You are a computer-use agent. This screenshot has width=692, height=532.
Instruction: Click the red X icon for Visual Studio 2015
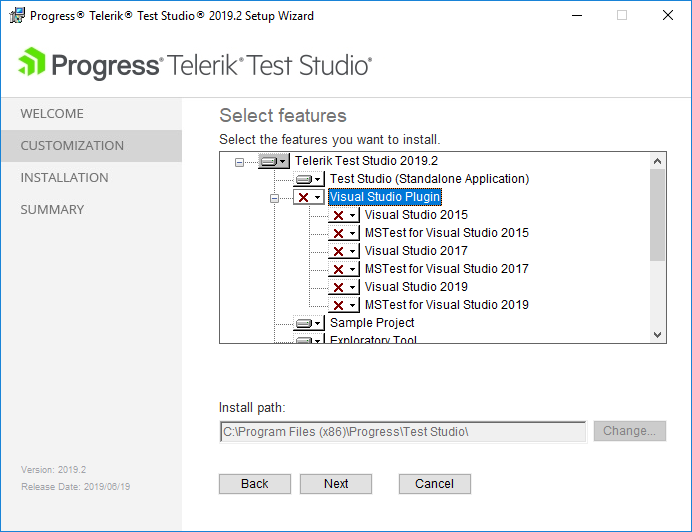pyautogui.click(x=338, y=215)
